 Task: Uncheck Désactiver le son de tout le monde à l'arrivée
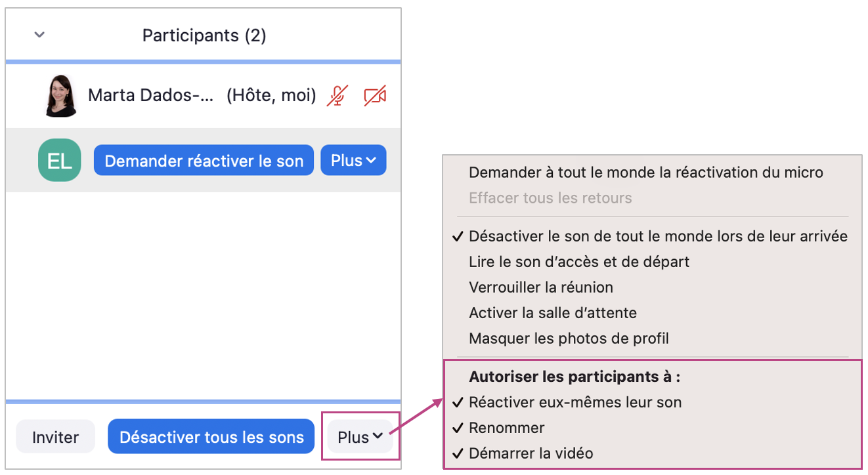(658, 236)
